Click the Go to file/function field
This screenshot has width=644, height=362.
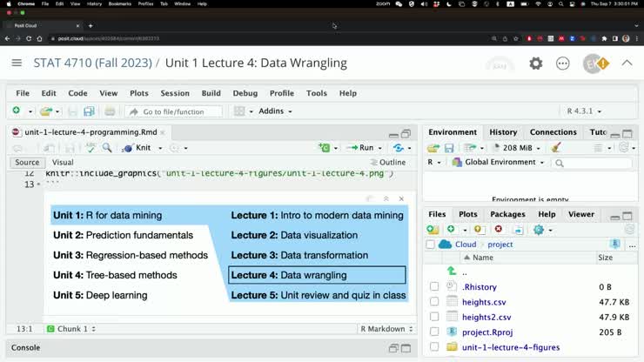click(173, 111)
